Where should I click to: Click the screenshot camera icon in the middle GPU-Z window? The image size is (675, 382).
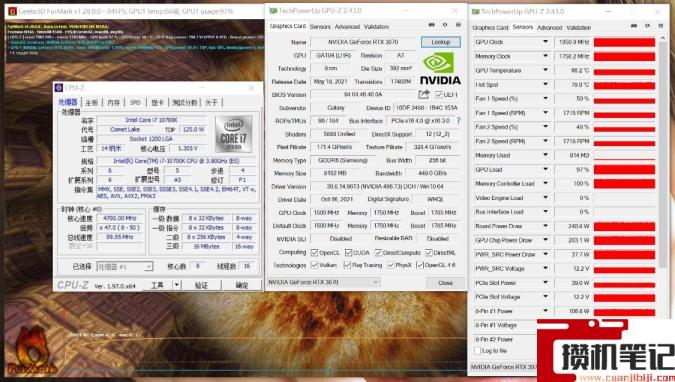point(431,25)
